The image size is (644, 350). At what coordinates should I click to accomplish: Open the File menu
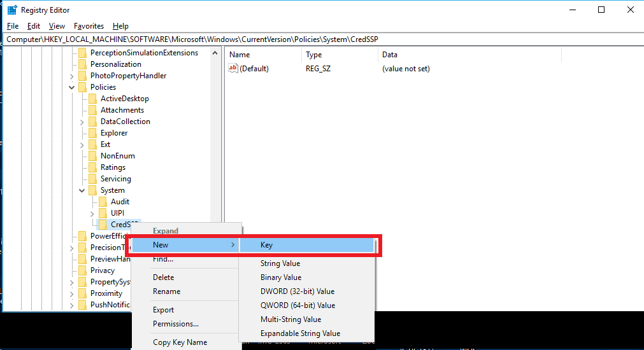point(13,26)
